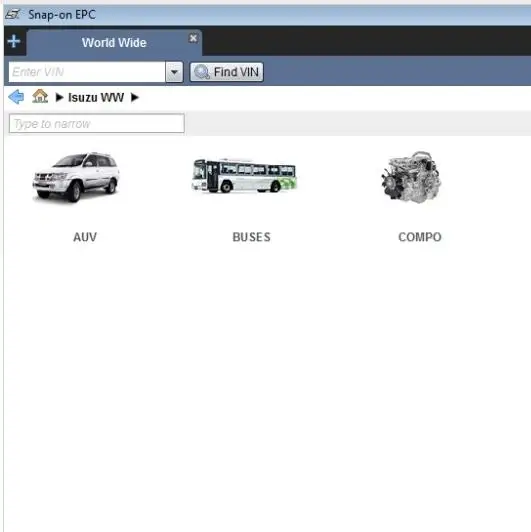
Task: Open the BUSES bus thumbnail
Action: [x=244, y=175]
